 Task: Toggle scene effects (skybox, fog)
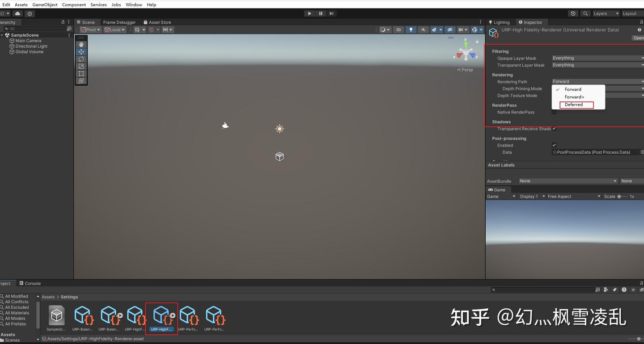[434, 30]
